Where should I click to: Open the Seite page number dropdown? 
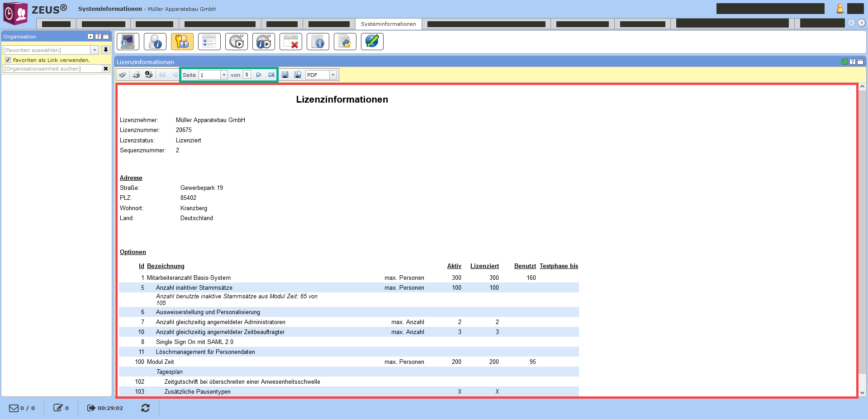click(224, 75)
